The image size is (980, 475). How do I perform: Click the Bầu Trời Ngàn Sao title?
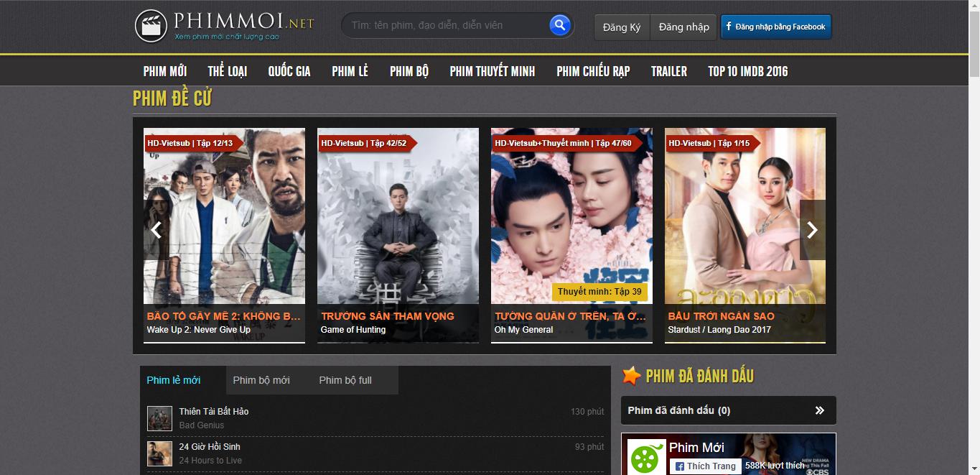(x=722, y=316)
